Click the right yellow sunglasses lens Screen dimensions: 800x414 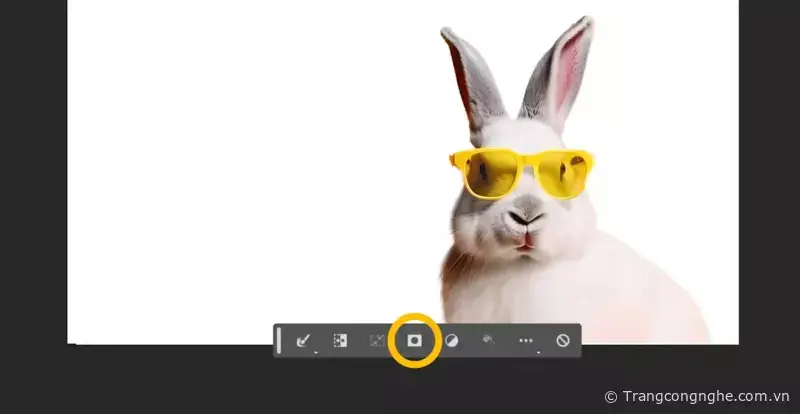point(564,174)
